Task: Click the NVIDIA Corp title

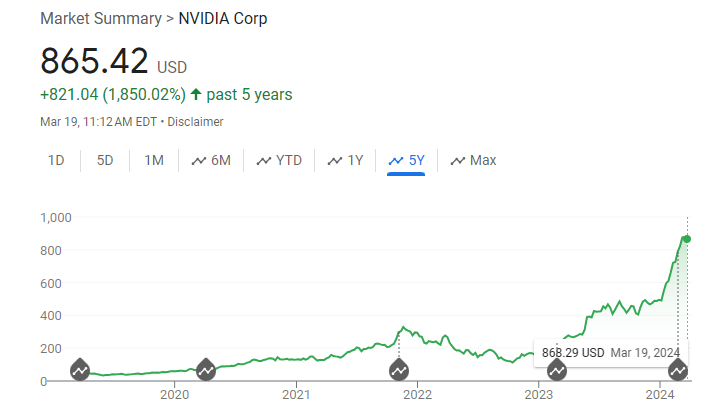Action: pyautogui.click(x=222, y=19)
